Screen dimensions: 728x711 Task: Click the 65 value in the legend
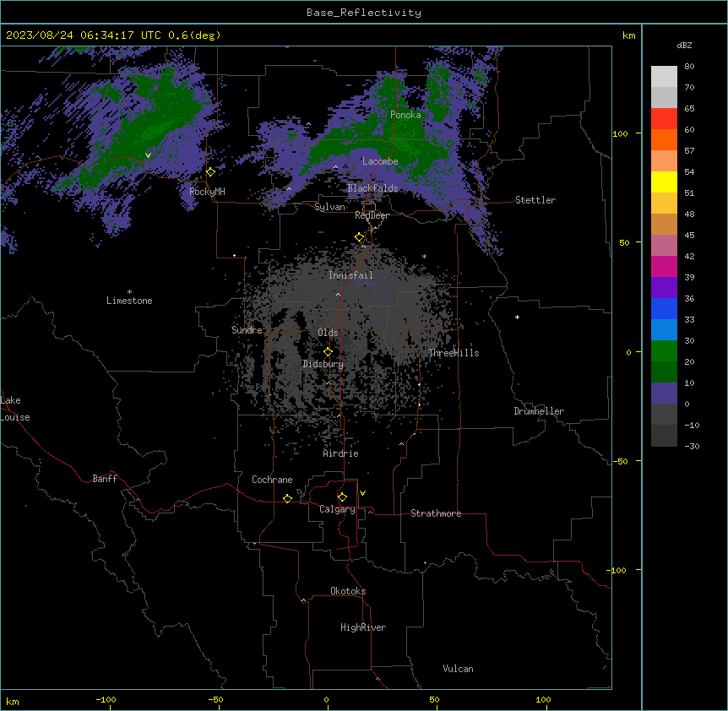(689, 109)
